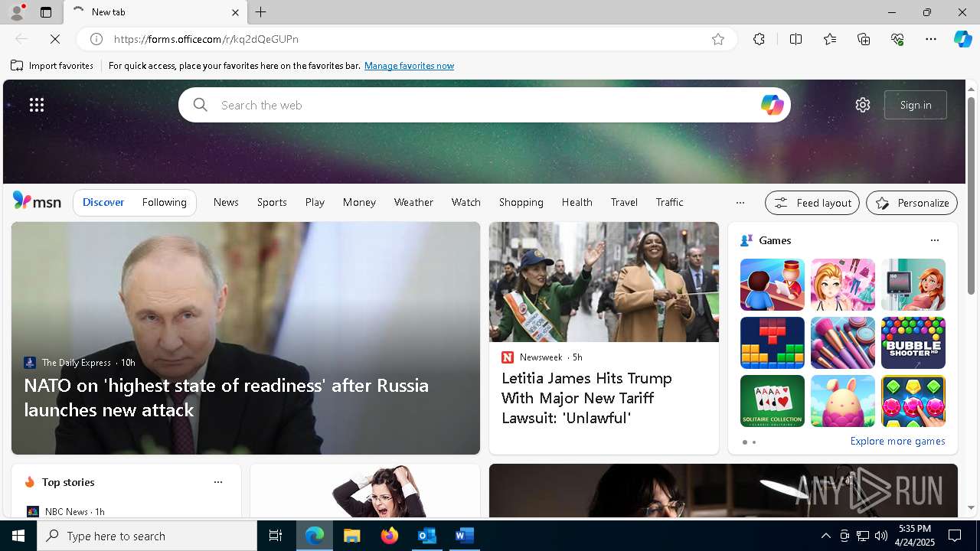Switch to second games page dot
The height and width of the screenshot is (551, 980).
754,442
